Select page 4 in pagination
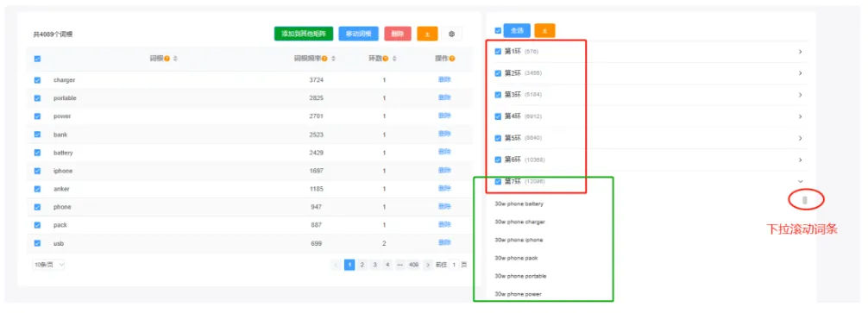The width and height of the screenshot is (868, 313). point(387,265)
